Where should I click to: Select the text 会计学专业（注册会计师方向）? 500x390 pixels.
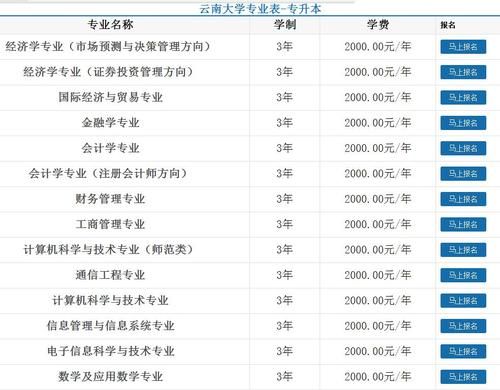[x=108, y=173]
